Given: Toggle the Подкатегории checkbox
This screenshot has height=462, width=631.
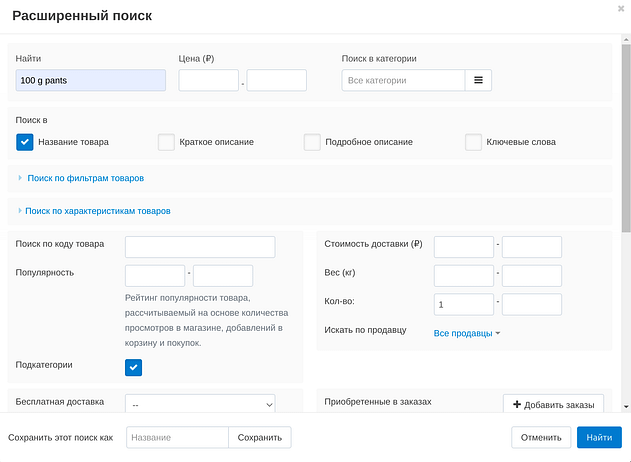Looking at the screenshot, I should (134, 368).
